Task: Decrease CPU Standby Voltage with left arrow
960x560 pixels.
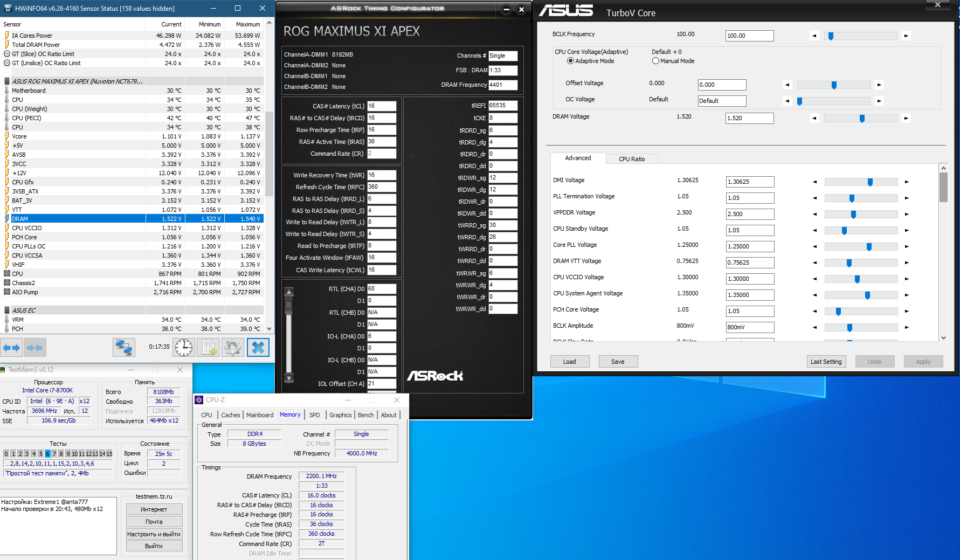Action: point(814,231)
